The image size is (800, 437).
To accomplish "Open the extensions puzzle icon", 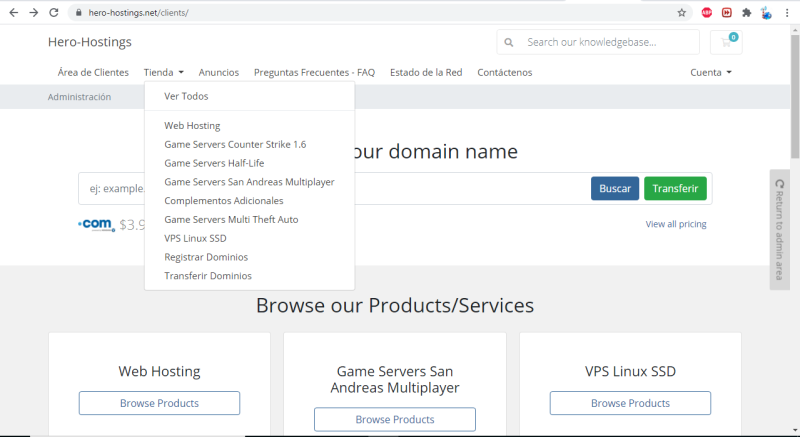I will click(x=746, y=13).
